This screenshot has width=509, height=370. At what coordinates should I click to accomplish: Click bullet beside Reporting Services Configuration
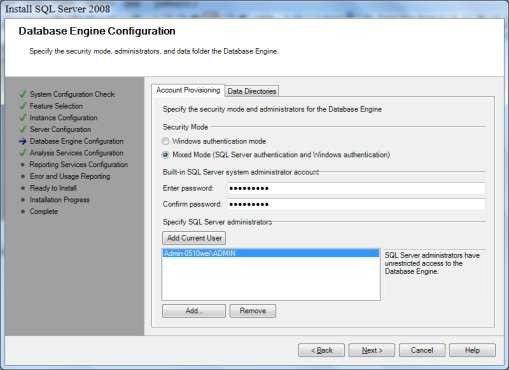click(x=23, y=165)
